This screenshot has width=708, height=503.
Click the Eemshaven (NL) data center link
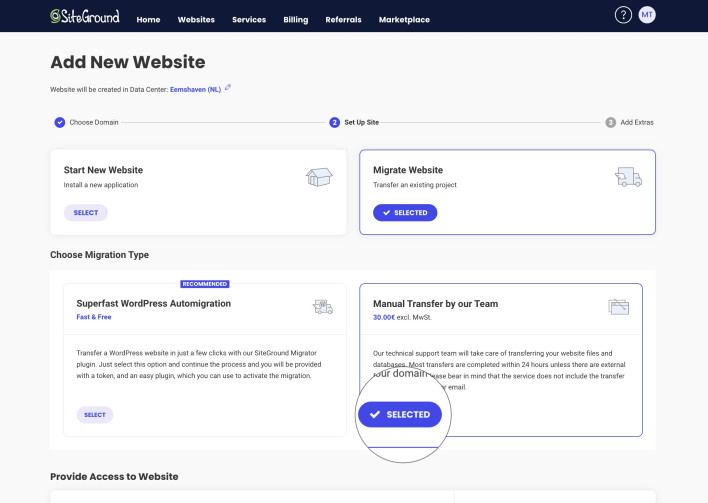[x=195, y=89]
